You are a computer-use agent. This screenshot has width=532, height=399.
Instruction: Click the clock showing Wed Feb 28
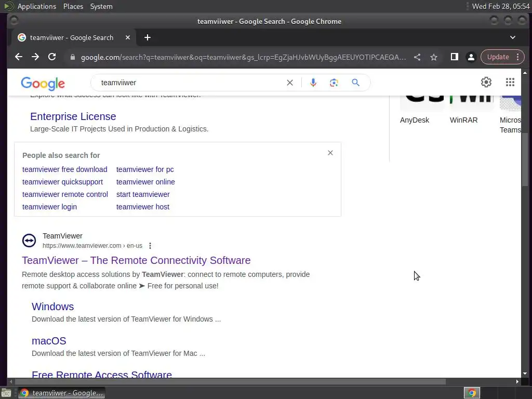point(501,6)
